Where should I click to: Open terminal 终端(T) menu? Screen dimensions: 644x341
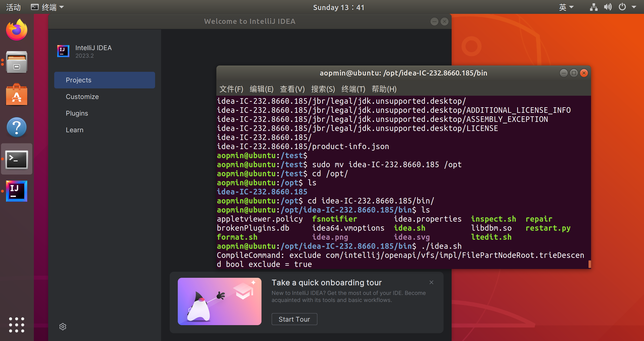click(353, 89)
